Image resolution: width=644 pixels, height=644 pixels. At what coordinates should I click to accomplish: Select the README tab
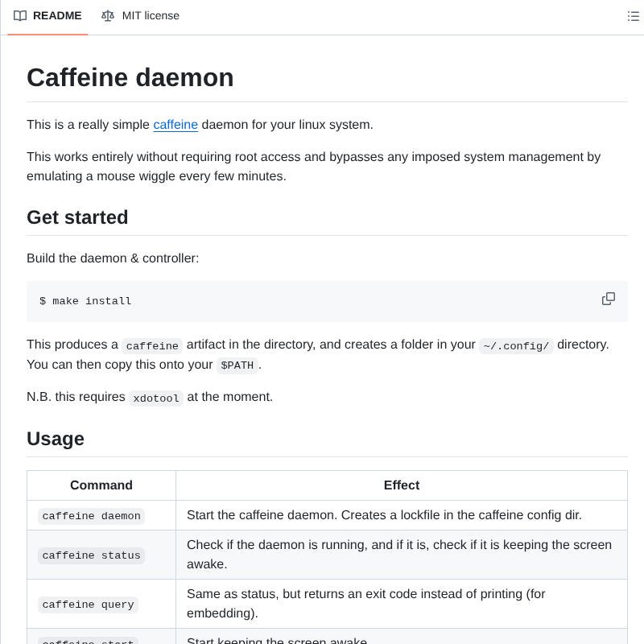(x=57, y=15)
